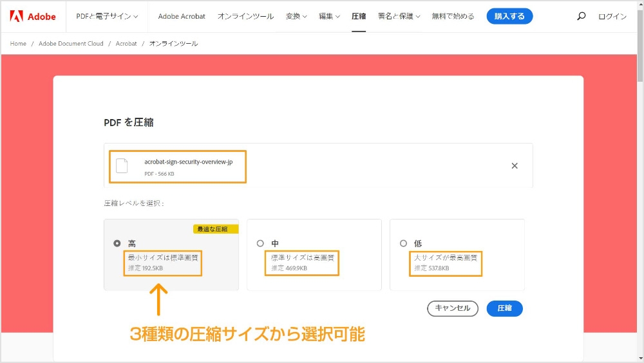Open the オンラインツール nav item
This screenshot has height=363, width=644.
tap(245, 17)
